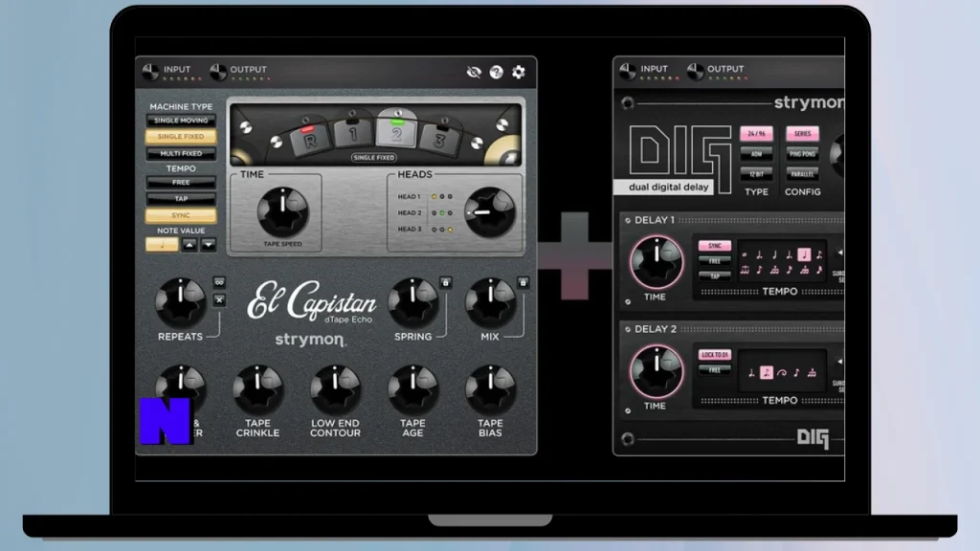Select tape head button 3

(439, 140)
